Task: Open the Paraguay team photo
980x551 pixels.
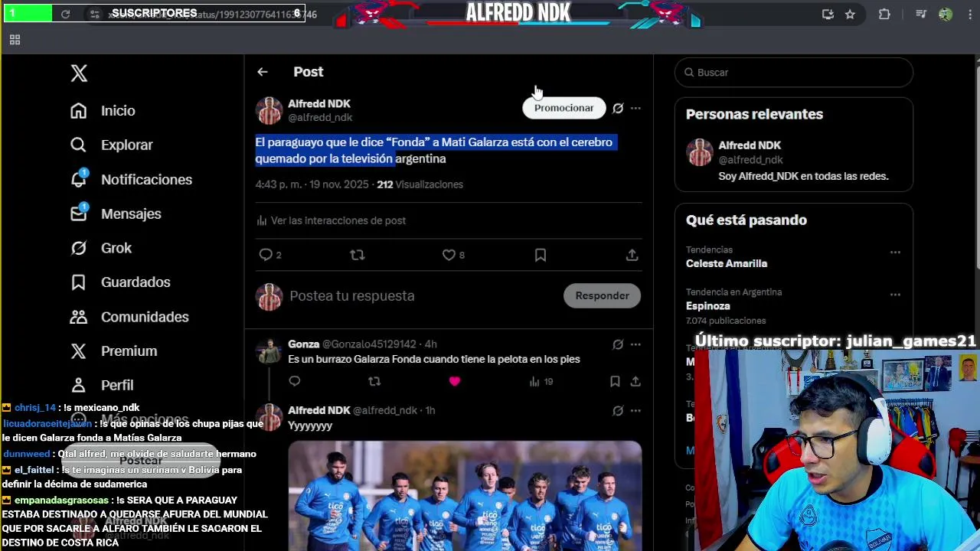Action: [465, 496]
